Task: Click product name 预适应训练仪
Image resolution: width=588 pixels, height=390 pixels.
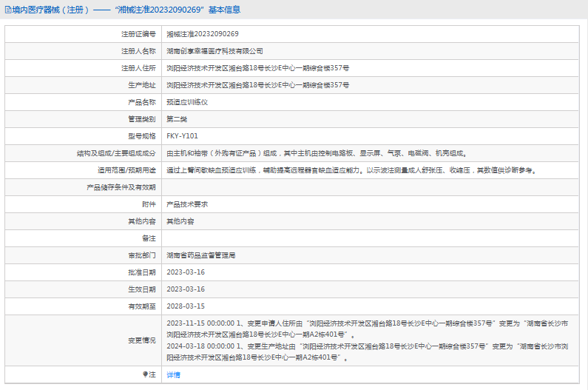Action: pyautogui.click(x=187, y=102)
